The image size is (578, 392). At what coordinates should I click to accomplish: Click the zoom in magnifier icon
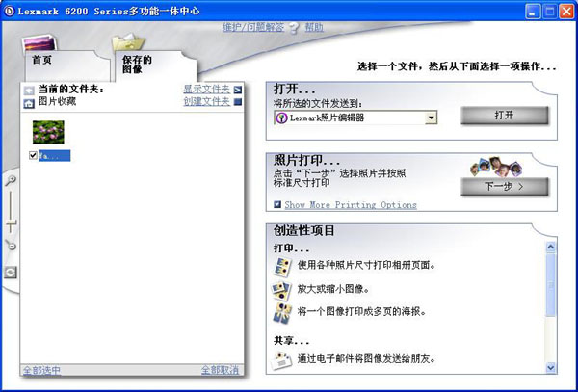point(10,180)
